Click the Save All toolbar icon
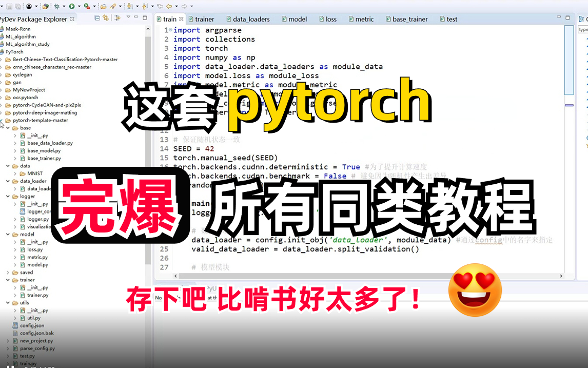This screenshot has height=368, width=588. 18,6
